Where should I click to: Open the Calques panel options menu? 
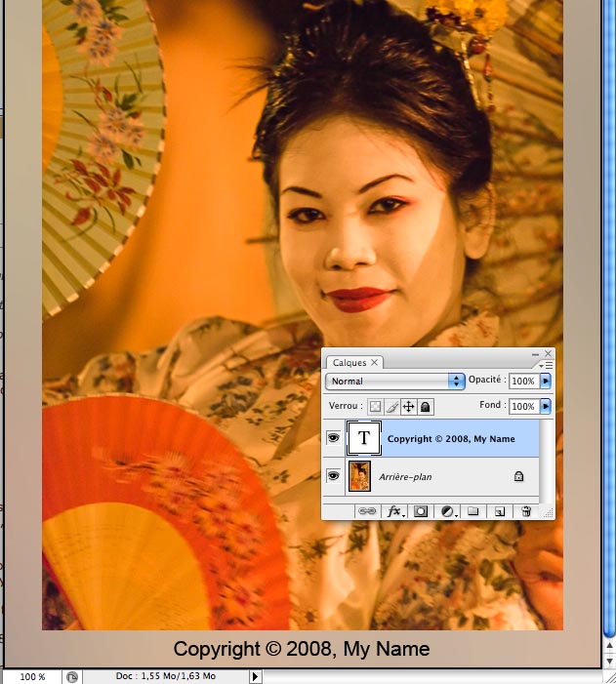coord(548,364)
